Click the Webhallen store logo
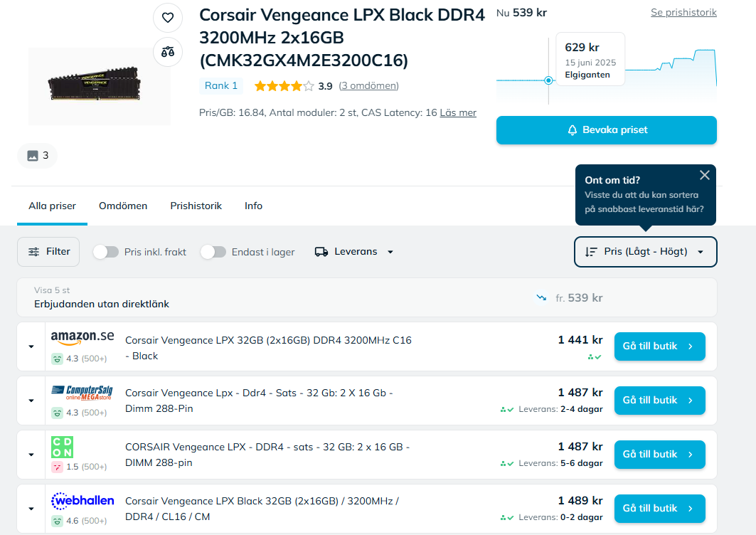Viewport: 756px width, 535px height. [x=82, y=501]
